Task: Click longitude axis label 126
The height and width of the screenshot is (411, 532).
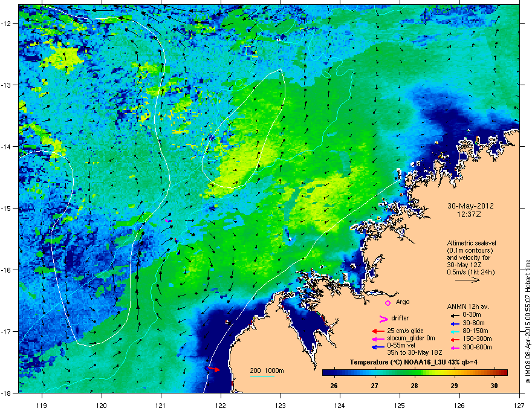Action: (x=459, y=405)
